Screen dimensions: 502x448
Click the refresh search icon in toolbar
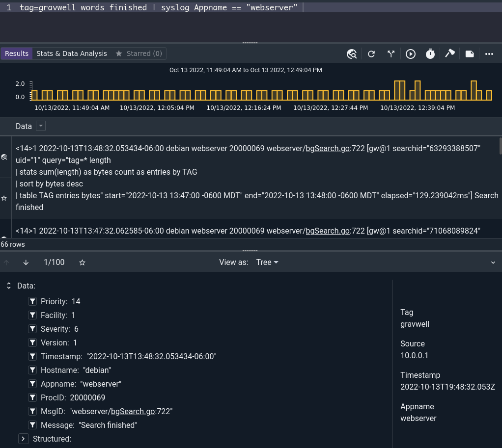tap(371, 54)
